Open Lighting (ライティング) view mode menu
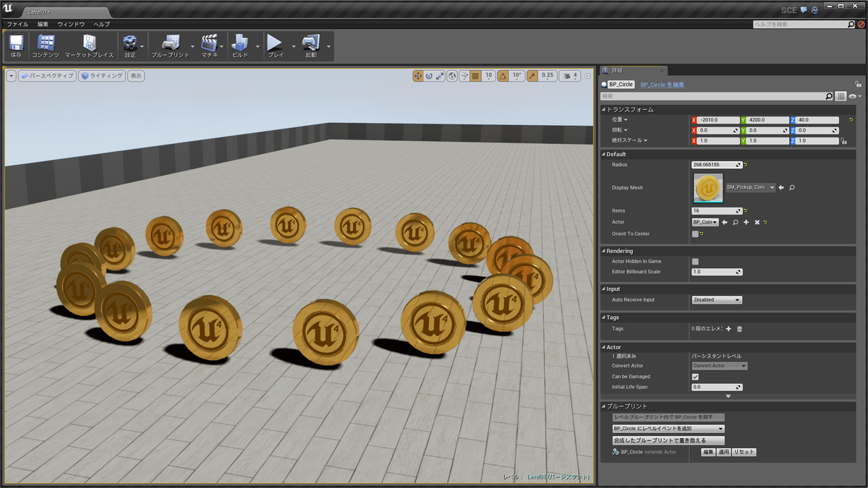This screenshot has height=488, width=868. [x=102, y=75]
